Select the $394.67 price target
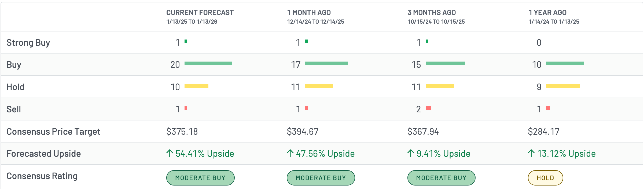 tap(303, 131)
